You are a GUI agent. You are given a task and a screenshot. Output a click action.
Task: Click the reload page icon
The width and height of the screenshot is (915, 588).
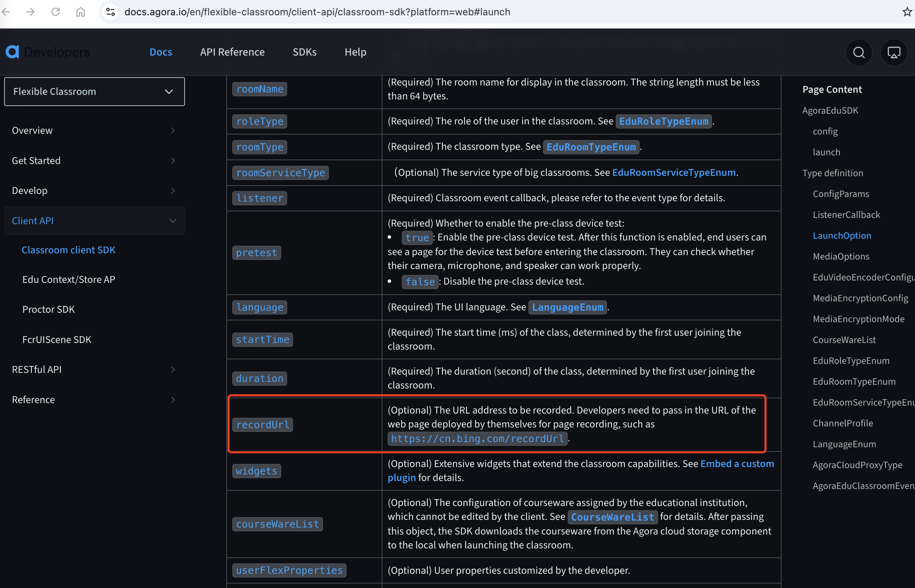(57, 12)
